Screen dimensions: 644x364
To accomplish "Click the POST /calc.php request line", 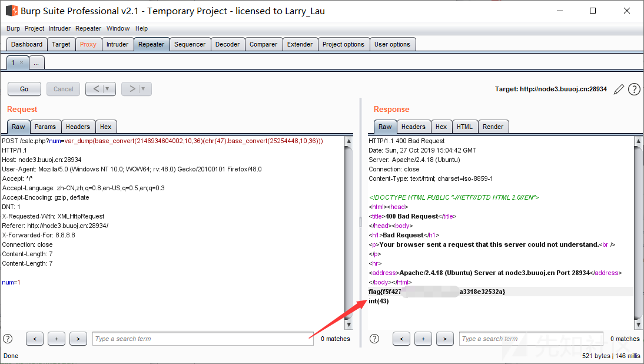I will pos(162,141).
